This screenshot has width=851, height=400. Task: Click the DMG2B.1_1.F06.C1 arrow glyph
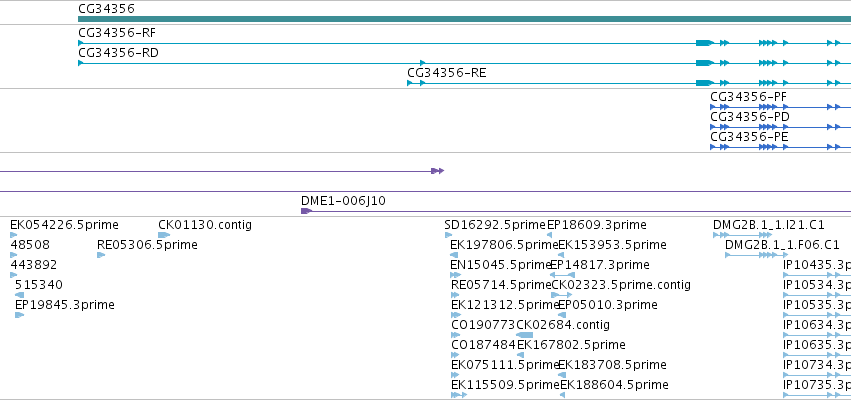[755, 255]
